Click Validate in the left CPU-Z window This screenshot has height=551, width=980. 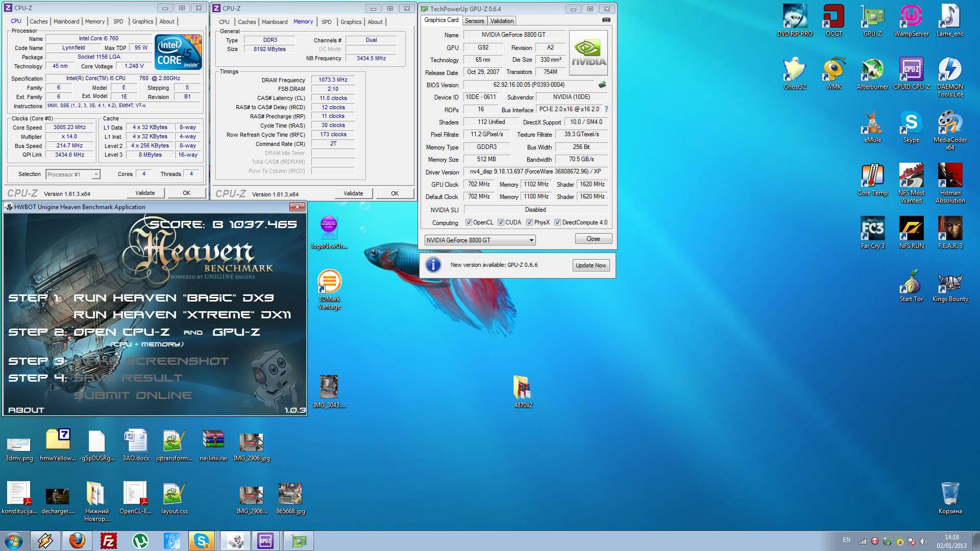click(x=145, y=193)
